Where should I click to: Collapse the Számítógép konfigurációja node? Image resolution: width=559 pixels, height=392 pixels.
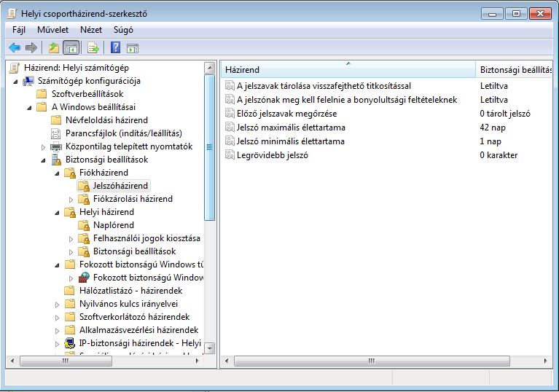click(x=16, y=82)
